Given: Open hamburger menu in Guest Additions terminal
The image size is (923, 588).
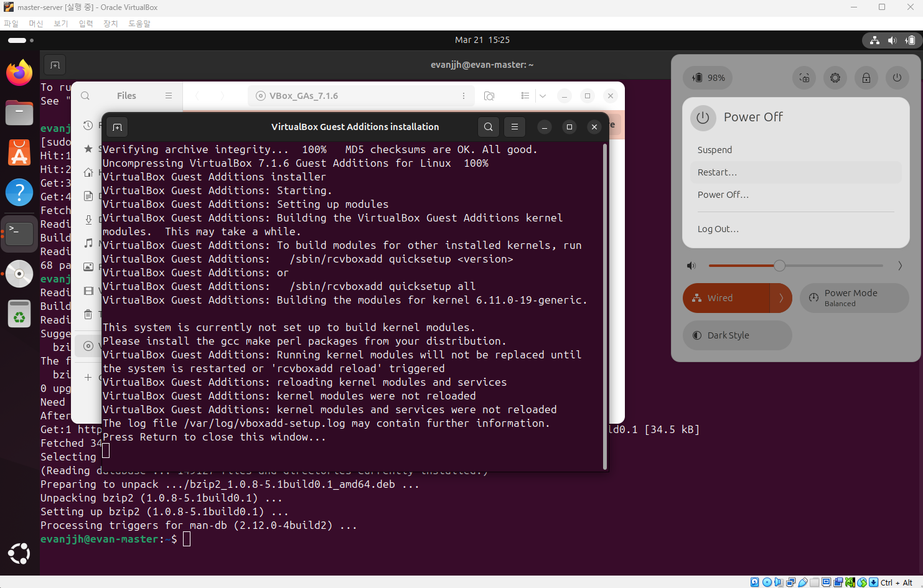Looking at the screenshot, I should (x=515, y=127).
